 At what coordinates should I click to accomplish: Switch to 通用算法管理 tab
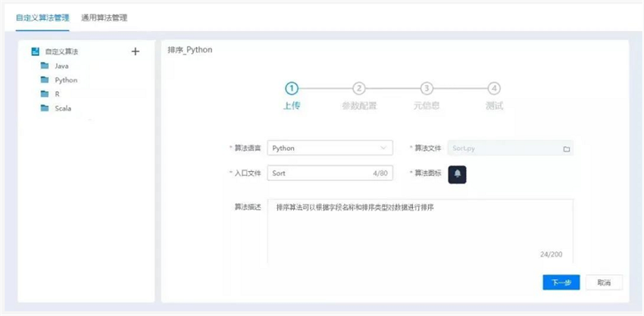coord(105,17)
